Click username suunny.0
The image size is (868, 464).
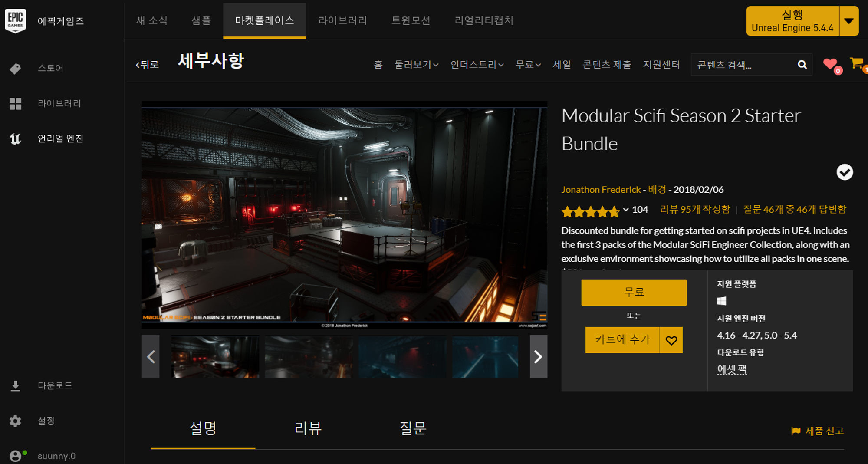point(56,456)
